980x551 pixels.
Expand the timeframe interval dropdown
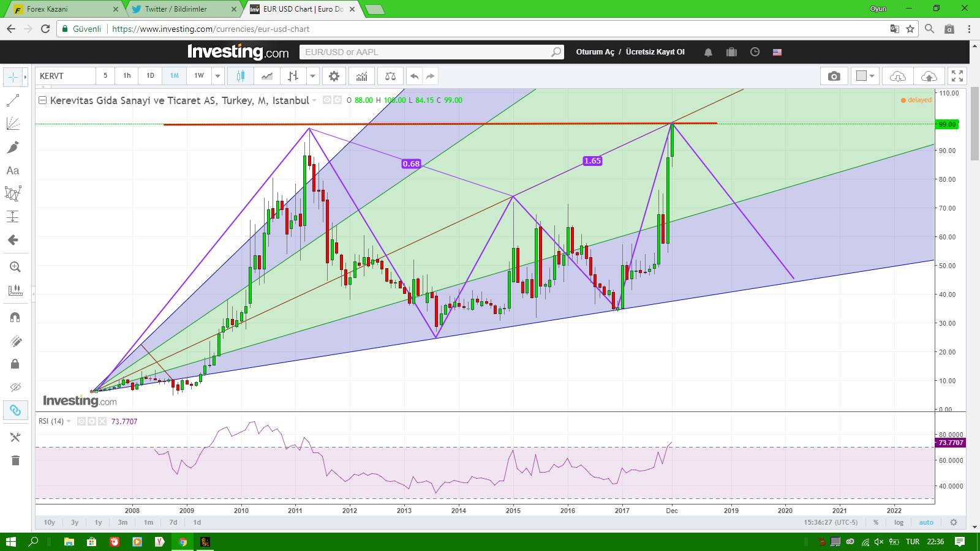click(x=217, y=76)
